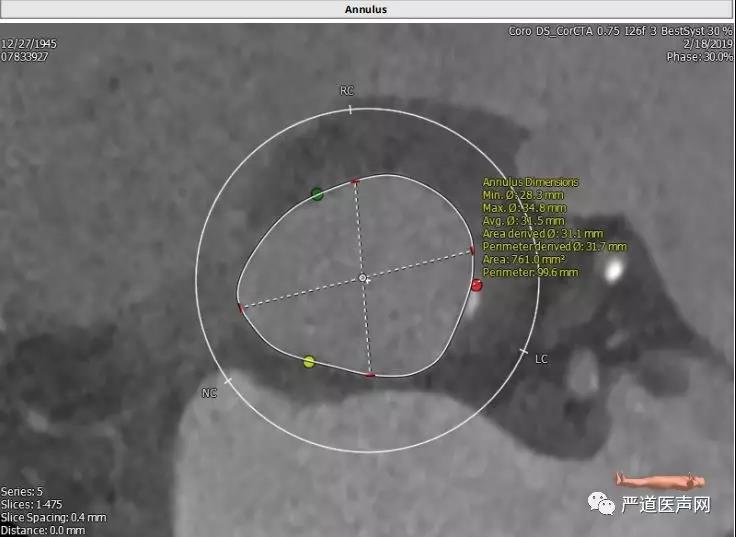Select the yellow cusp marker dot
Image resolution: width=736 pixels, height=537 pixels.
click(x=309, y=361)
